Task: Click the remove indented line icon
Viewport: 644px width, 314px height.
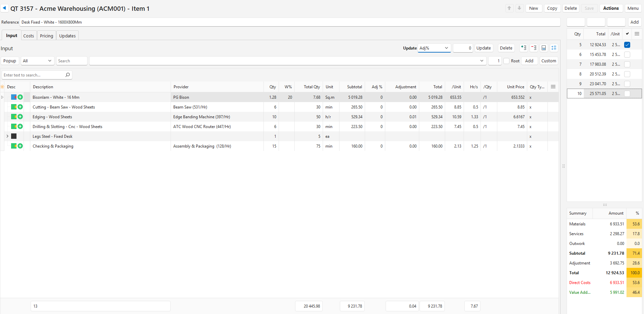Action: click(x=534, y=48)
